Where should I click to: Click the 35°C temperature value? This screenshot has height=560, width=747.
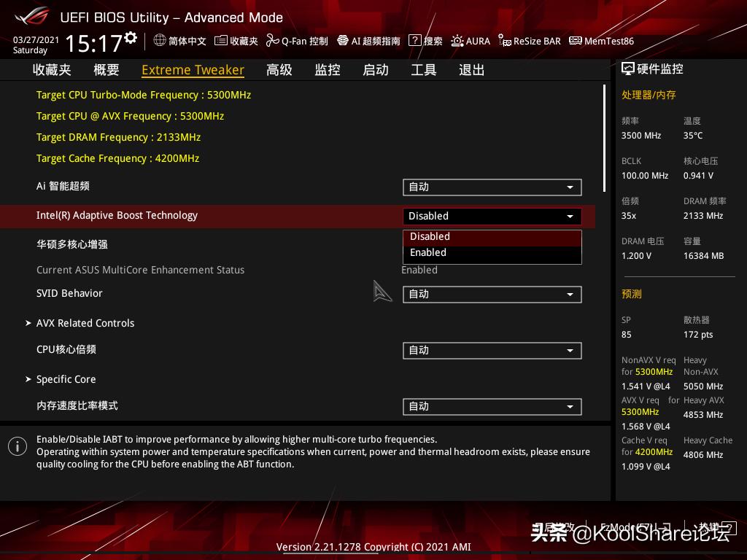pyautogui.click(x=693, y=136)
